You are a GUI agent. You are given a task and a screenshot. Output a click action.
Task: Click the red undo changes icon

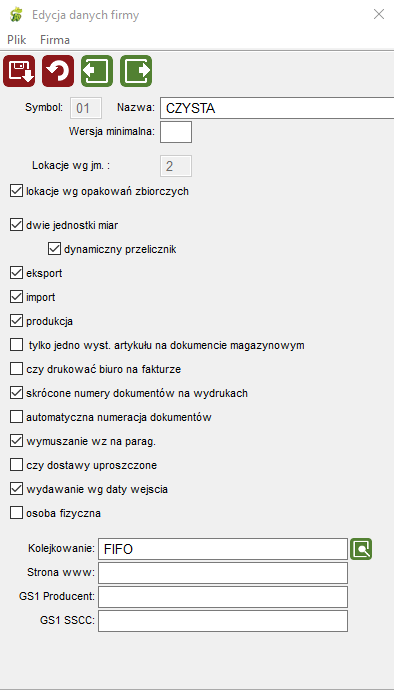click(58, 71)
